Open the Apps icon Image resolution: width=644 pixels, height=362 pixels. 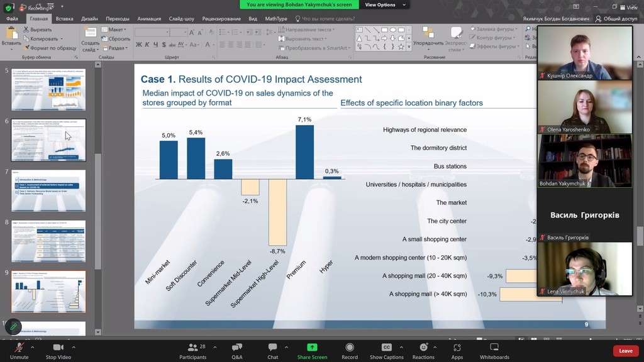(x=457, y=348)
